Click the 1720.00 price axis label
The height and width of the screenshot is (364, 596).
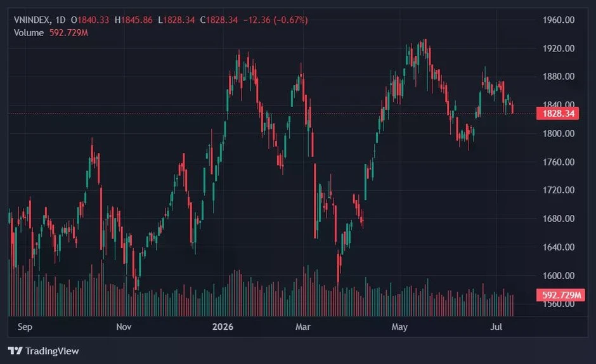point(559,190)
